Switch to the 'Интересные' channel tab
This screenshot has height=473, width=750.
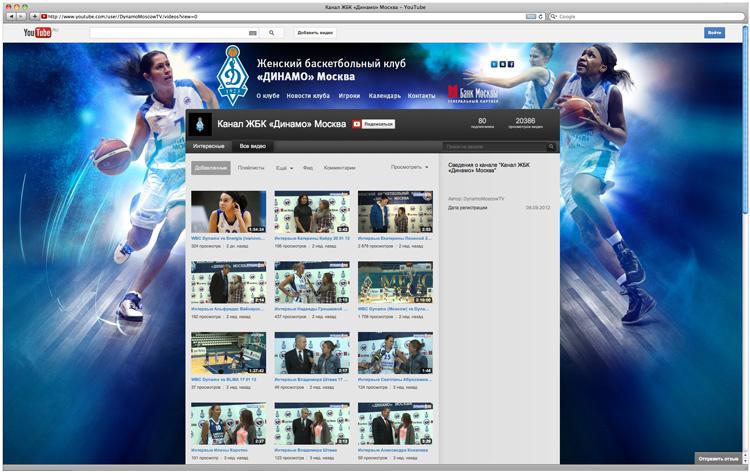[x=209, y=146]
